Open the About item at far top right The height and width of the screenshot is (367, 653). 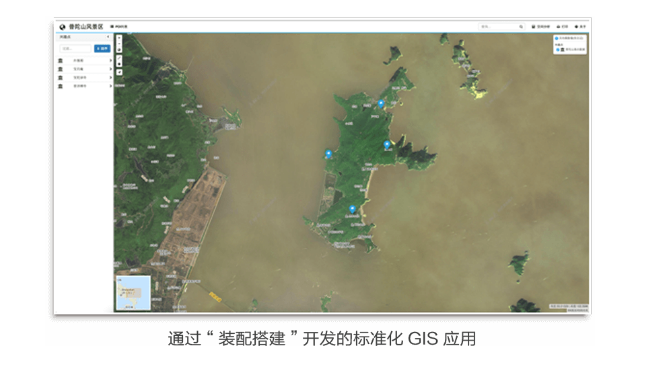tap(581, 27)
